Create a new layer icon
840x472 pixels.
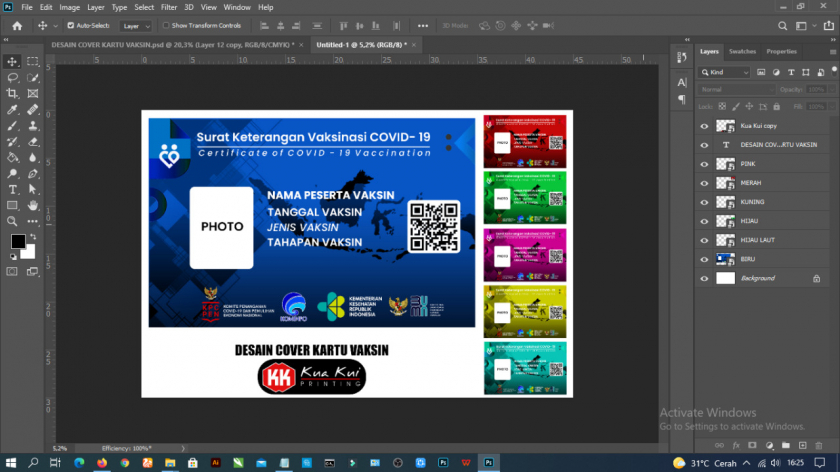click(x=802, y=445)
